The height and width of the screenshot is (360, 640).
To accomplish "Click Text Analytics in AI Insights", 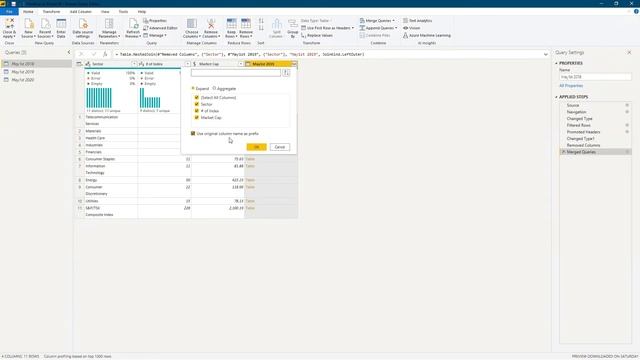I will [417, 20].
